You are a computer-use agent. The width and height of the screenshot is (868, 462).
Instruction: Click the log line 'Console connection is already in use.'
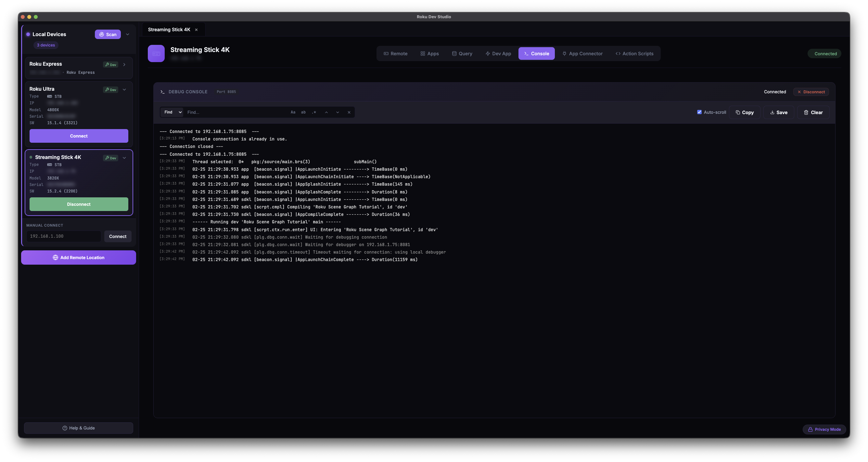coord(239,139)
